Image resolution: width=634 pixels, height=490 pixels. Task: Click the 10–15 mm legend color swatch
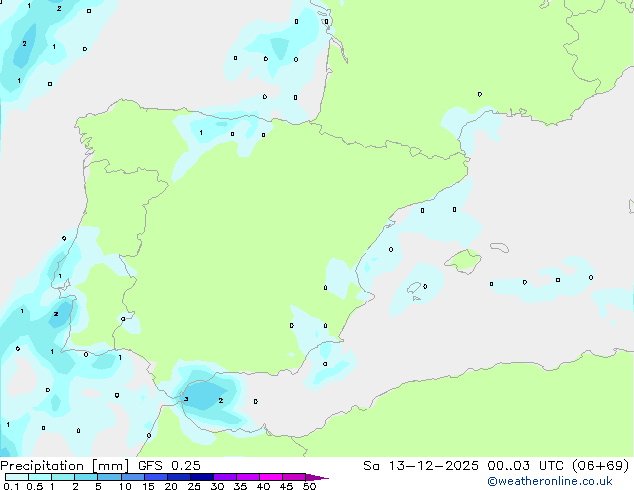(133, 477)
